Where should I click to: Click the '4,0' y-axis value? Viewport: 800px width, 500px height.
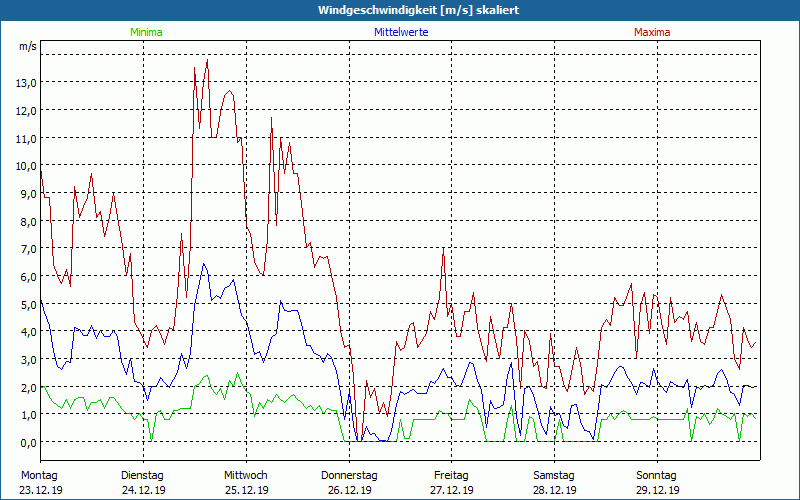(28, 332)
